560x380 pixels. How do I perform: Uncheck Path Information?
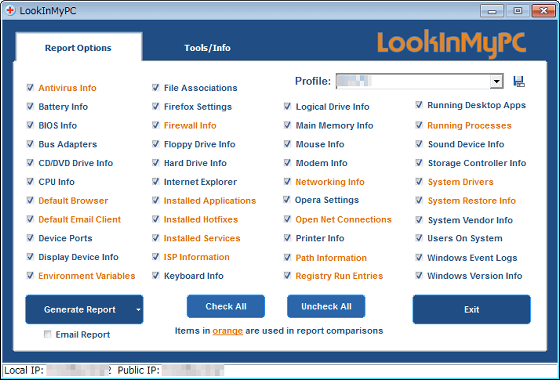287,257
